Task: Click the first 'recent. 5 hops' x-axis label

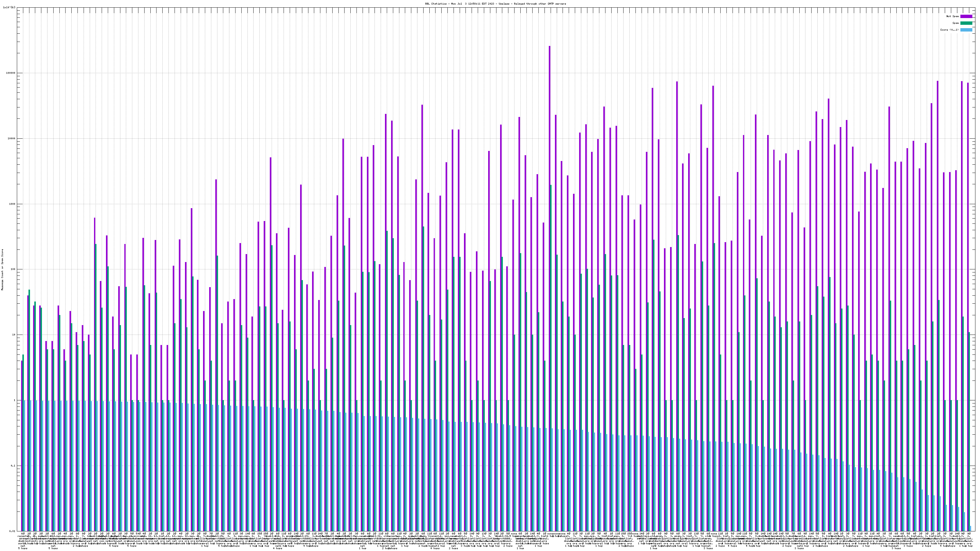Action: coord(22,542)
